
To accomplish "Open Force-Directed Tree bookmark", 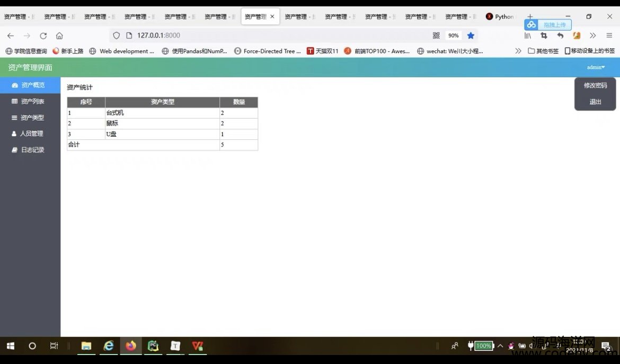I will (x=268, y=51).
